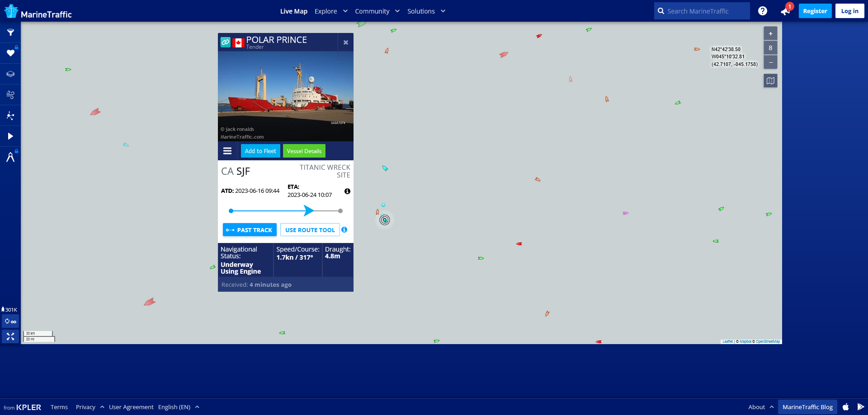Click the route tool info icon
The image size is (868, 415).
[344, 230]
